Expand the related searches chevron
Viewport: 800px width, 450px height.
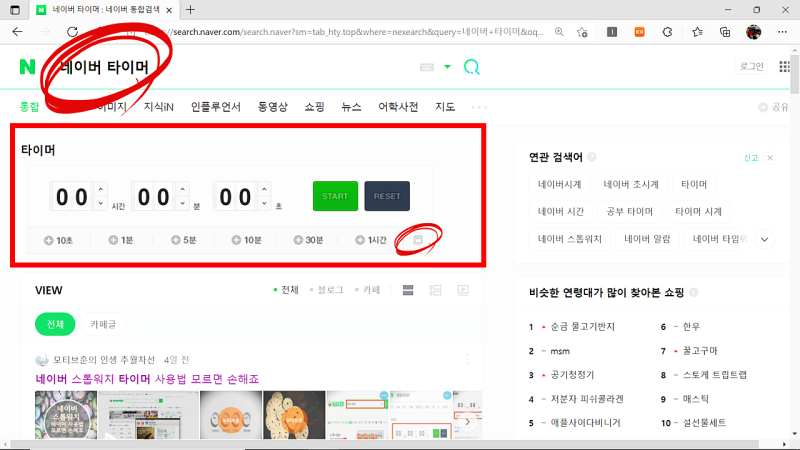pyautogui.click(x=764, y=239)
